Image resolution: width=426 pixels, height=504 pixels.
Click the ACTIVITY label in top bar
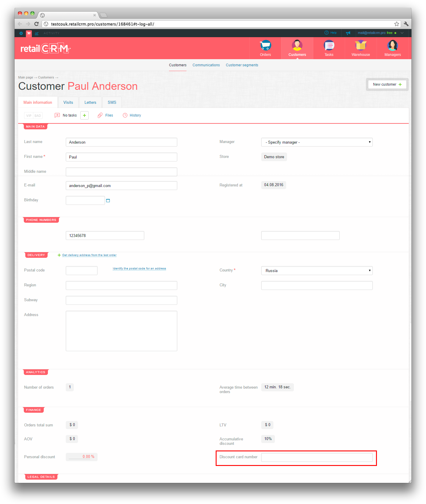click(51, 33)
